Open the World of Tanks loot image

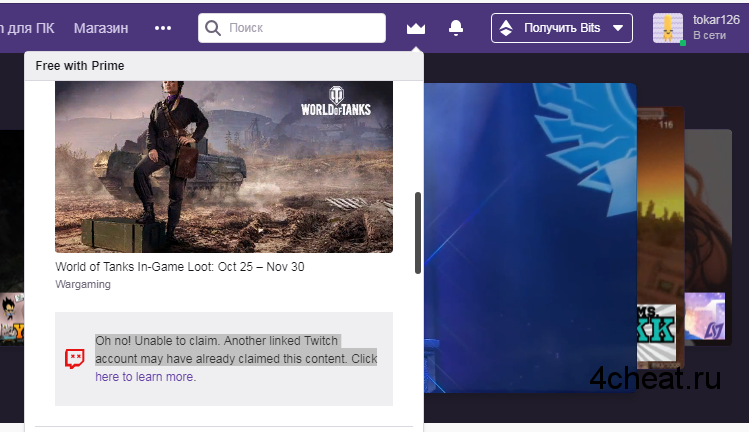tap(224, 167)
